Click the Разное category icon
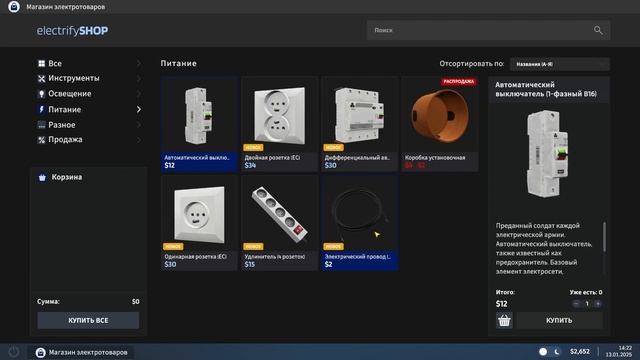Image resolution: width=640 pixels, height=360 pixels. tap(41, 125)
